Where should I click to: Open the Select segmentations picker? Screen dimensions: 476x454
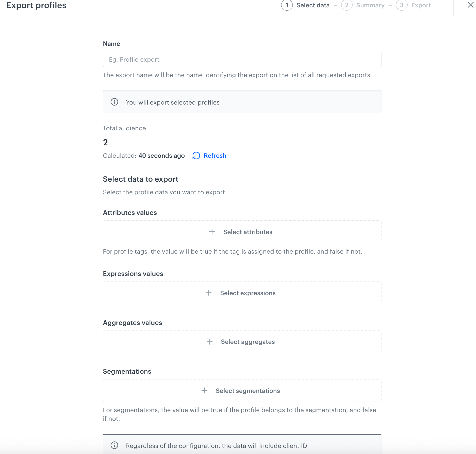[248, 391]
